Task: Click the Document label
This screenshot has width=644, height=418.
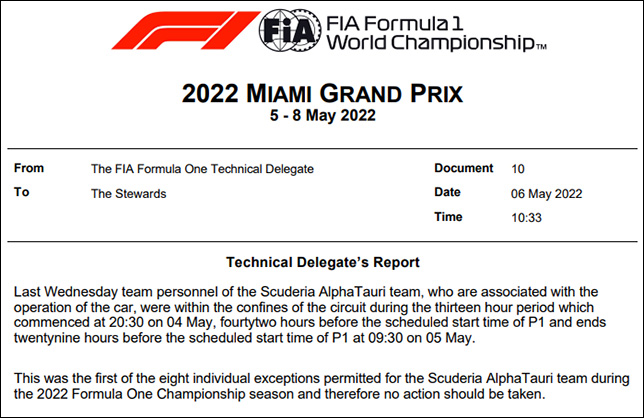Action: click(x=464, y=168)
